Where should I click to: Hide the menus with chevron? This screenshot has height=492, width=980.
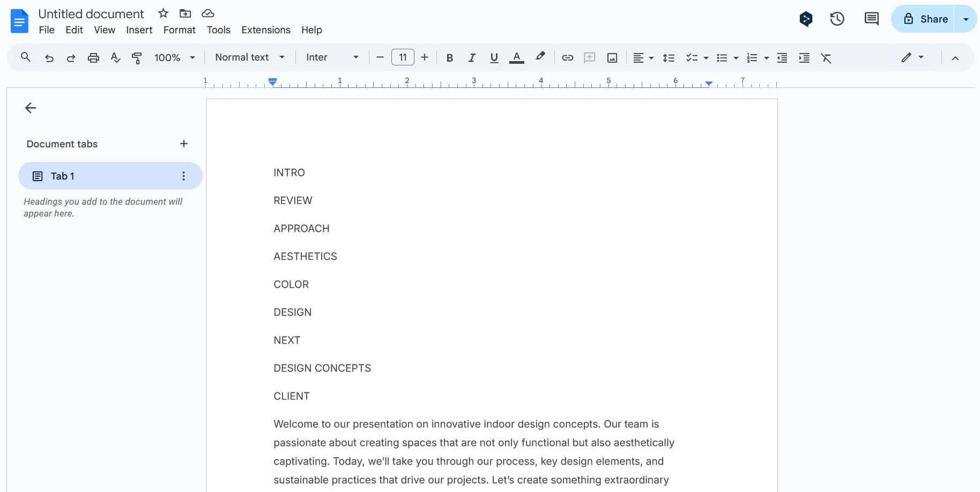tap(955, 58)
